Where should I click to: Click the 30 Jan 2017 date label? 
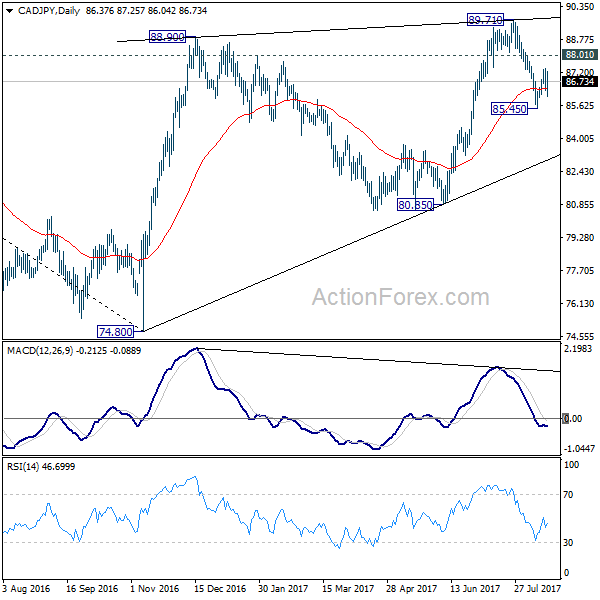pyautogui.click(x=283, y=588)
